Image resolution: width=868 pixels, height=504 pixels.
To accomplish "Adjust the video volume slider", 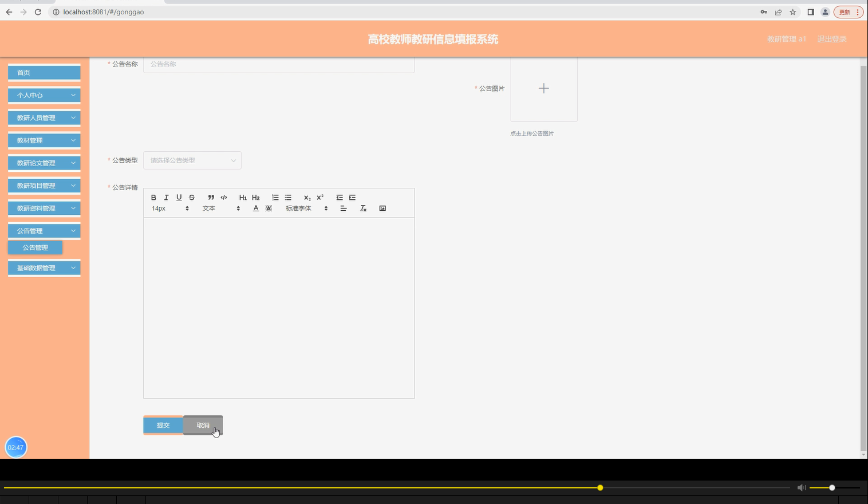I will point(834,488).
